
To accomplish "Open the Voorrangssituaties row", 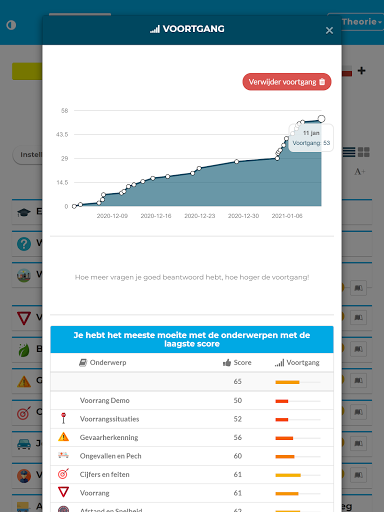I will click(x=192, y=419).
